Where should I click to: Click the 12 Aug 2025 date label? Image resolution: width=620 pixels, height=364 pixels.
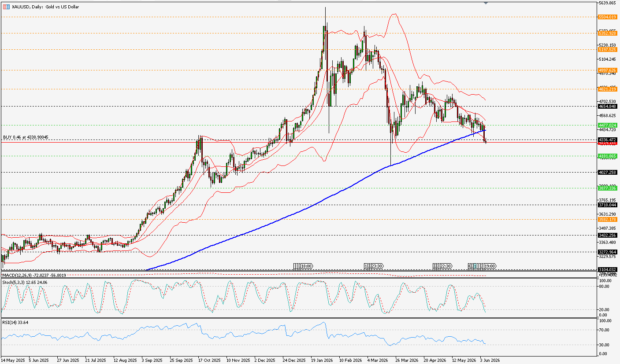pos(125,360)
